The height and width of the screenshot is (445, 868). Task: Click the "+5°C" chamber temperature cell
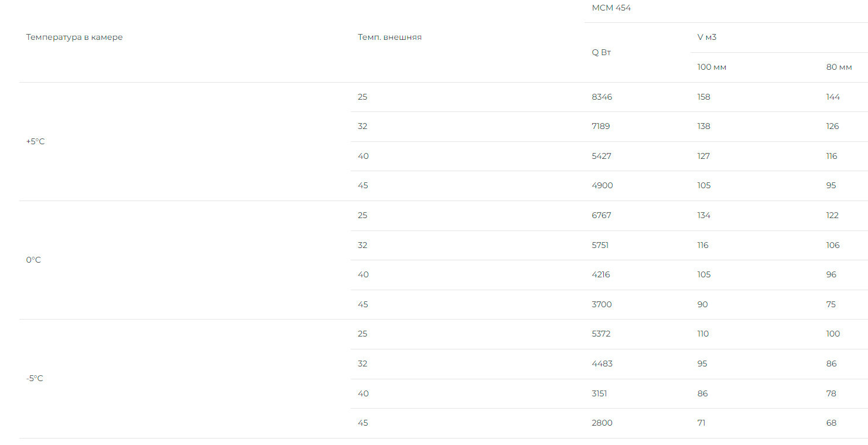coord(35,141)
